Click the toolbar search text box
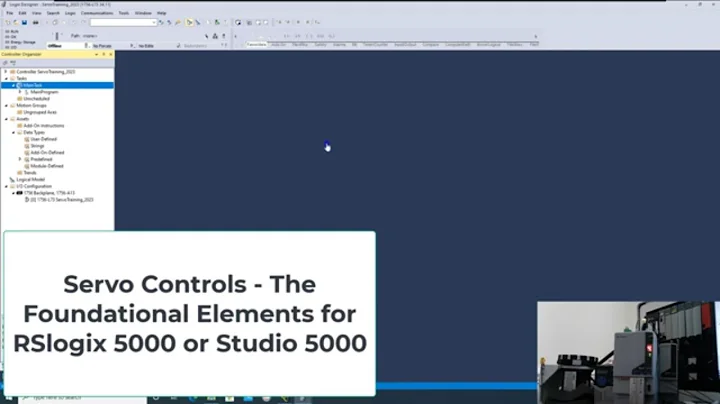Screen dimensions: 720x404 121,22
